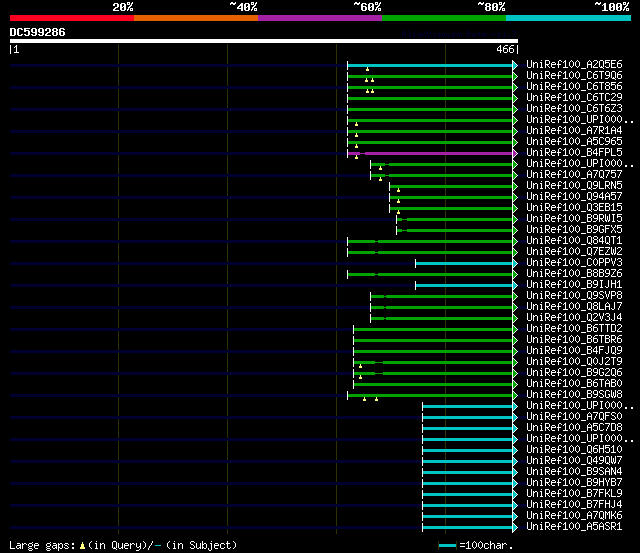Click the UniRef100_A5C965 label
This screenshot has height=553, width=640.
tap(574, 142)
